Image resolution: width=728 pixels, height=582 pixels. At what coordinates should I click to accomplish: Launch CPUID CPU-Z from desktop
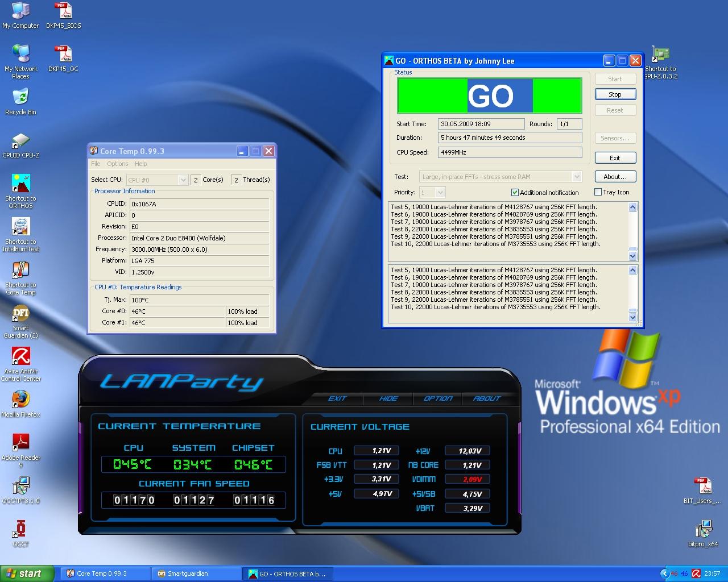20,145
